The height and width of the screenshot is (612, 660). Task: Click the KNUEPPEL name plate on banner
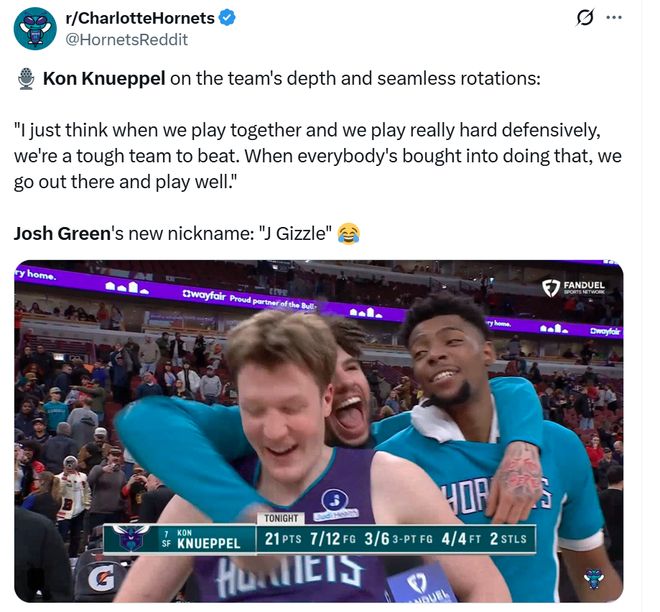point(208,543)
